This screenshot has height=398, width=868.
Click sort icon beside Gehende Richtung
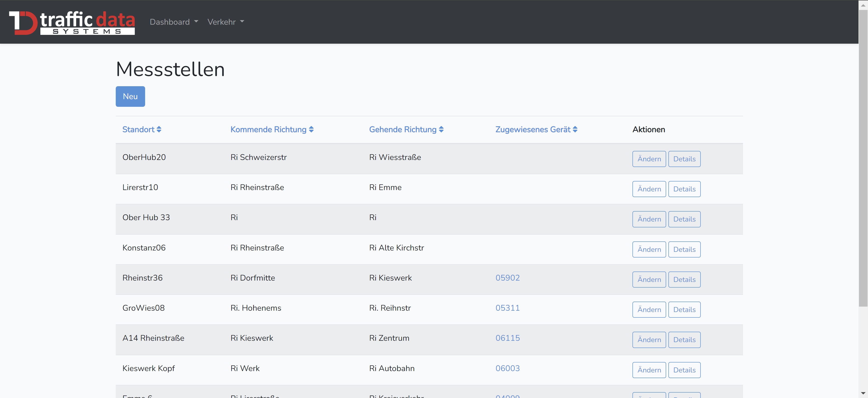(x=441, y=129)
